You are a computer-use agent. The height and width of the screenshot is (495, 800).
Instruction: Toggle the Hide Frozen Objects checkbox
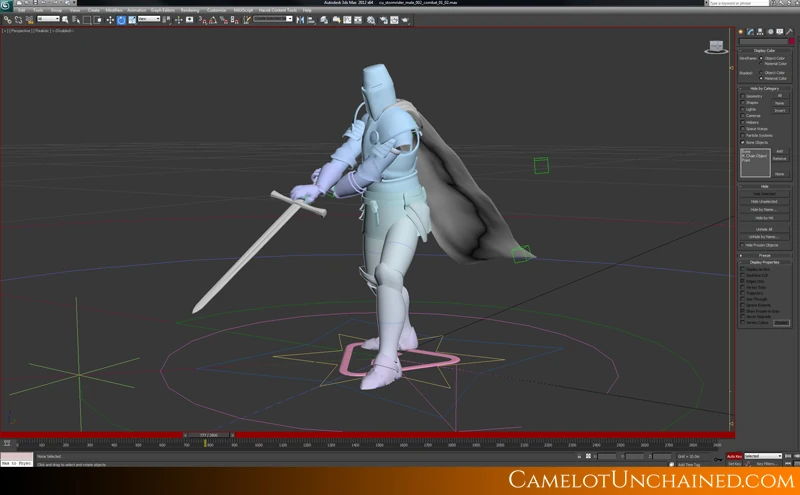[x=742, y=245]
